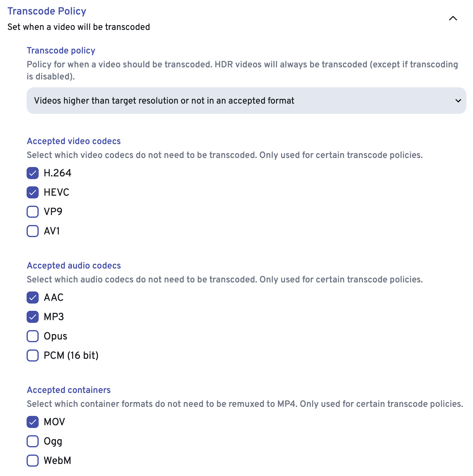
Task: Uncheck the MOV container
Action: 33,422
